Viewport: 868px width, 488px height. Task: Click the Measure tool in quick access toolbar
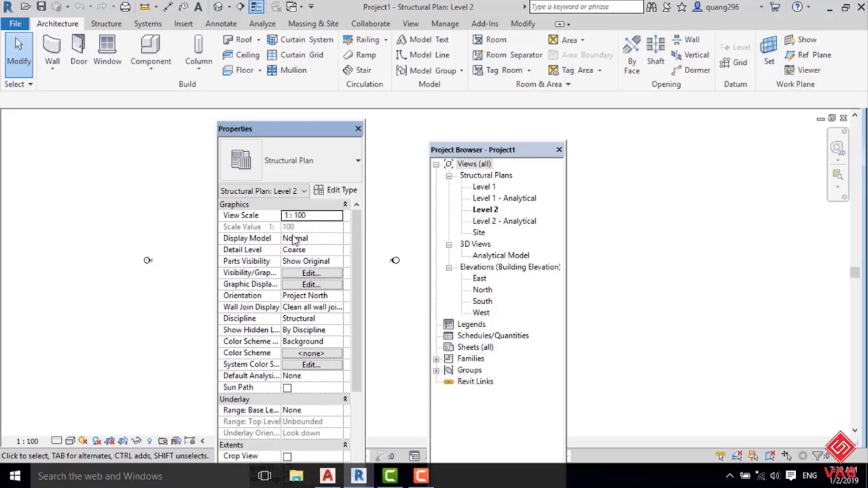[x=144, y=7]
